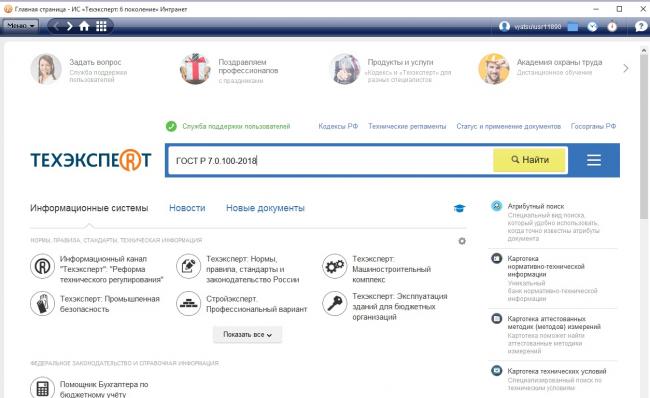650x398 pixels.
Task: Open Кодексы РФ link
Action: coord(338,126)
